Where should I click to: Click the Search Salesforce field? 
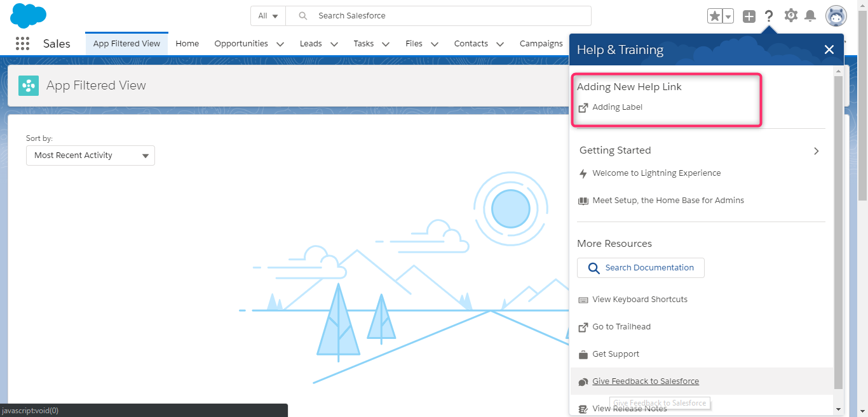click(x=438, y=16)
